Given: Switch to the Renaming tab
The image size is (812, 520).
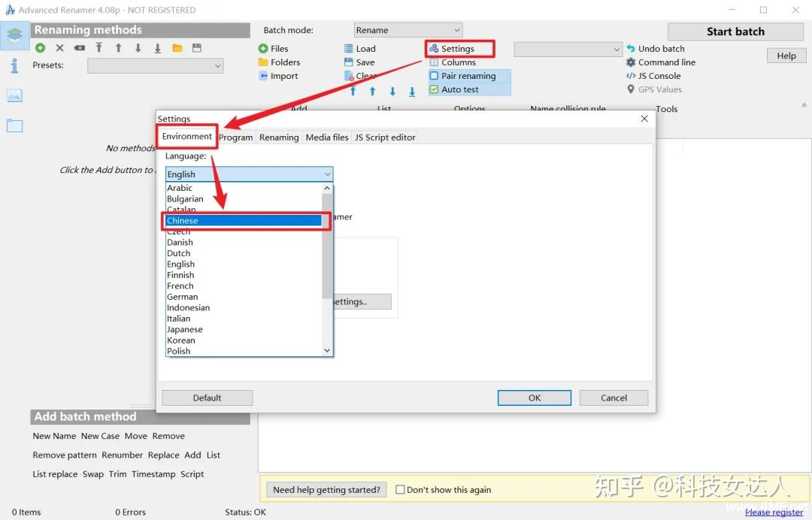Looking at the screenshot, I should point(279,138).
